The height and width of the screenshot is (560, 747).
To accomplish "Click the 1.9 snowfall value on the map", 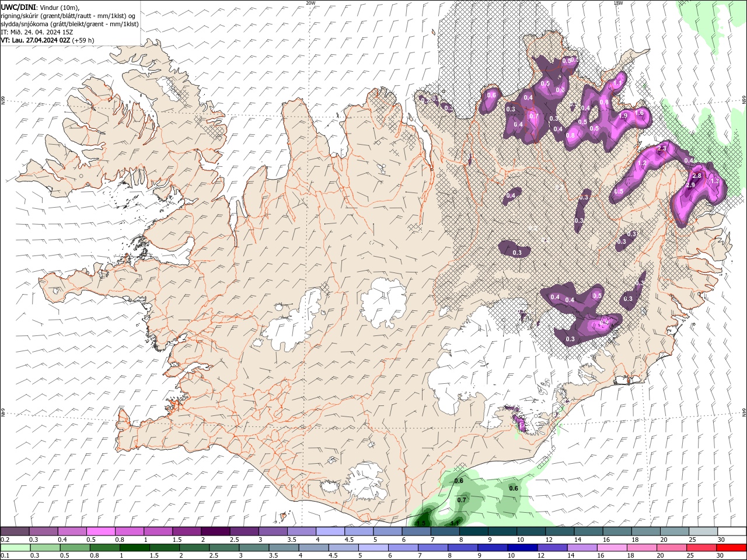I will point(623,116).
